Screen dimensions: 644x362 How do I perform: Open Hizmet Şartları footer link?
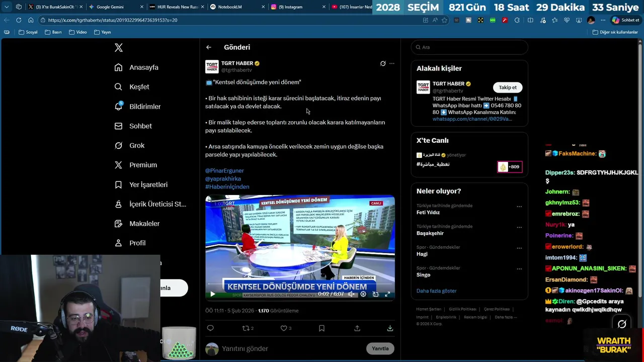click(429, 309)
